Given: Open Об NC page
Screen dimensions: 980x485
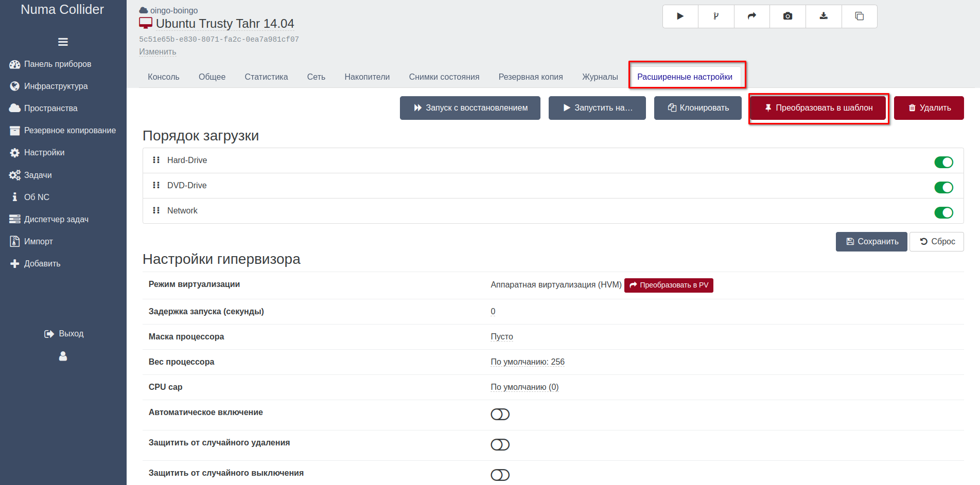Looking at the screenshot, I should [30, 197].
